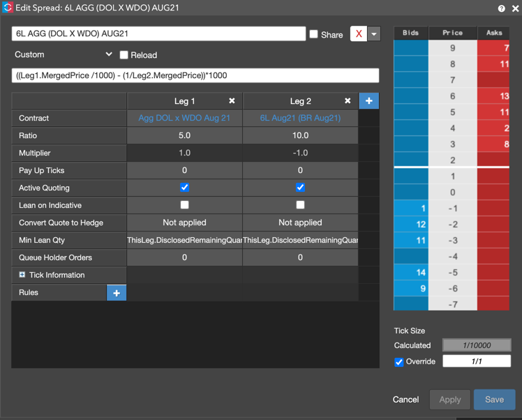Screen dimensions: 522x420
Task: Add a new leg with plus button
Action: click(368, 101)
